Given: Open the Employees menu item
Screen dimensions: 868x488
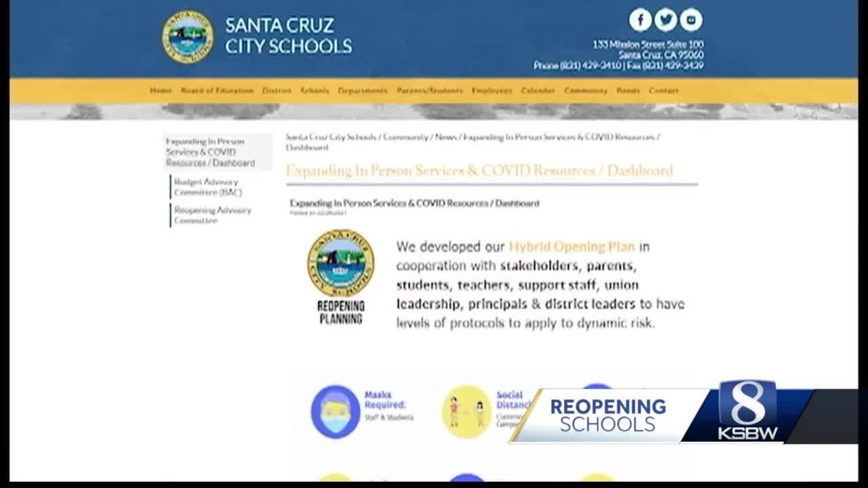Looking at the screenshot, I should pyautogui.click(x=492, y=90).
